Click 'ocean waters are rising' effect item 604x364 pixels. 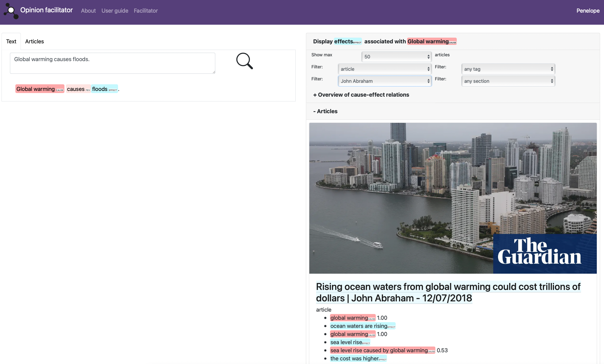coord(363,326)
